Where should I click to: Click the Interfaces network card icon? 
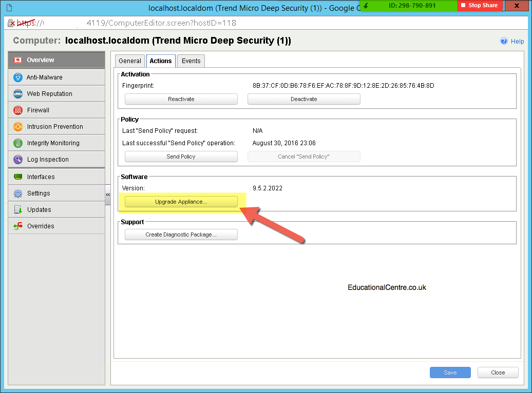[x=18, y=176]
